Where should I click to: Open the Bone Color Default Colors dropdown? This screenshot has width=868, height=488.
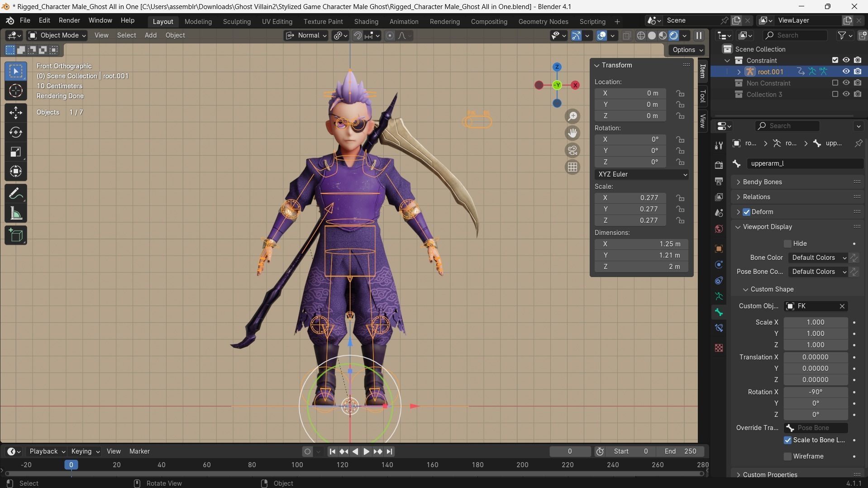(818, 258)
